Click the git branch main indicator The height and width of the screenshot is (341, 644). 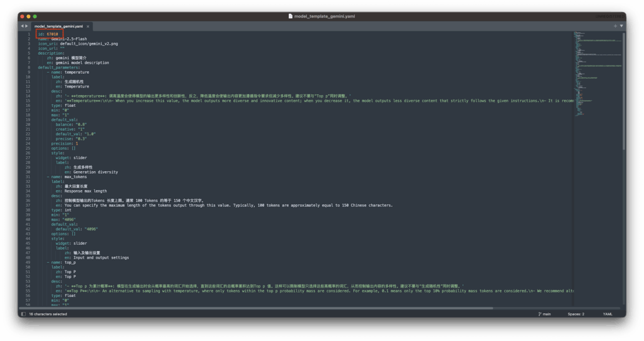pos(545,313)
